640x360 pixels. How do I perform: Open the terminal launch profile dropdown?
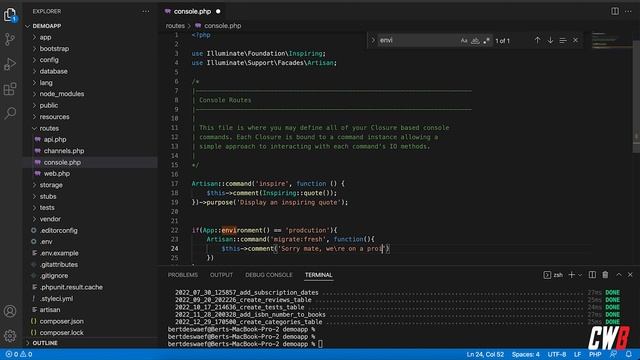(x=580, y=275)
